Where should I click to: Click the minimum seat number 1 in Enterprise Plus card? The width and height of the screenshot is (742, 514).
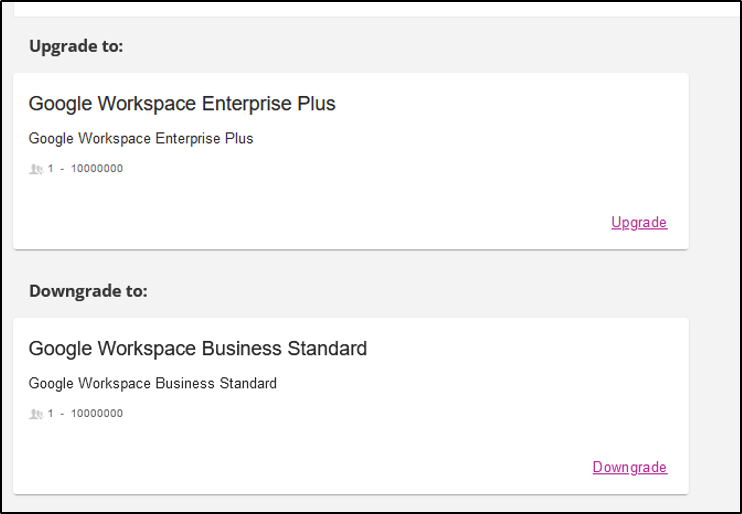click(x=51, y=168)
